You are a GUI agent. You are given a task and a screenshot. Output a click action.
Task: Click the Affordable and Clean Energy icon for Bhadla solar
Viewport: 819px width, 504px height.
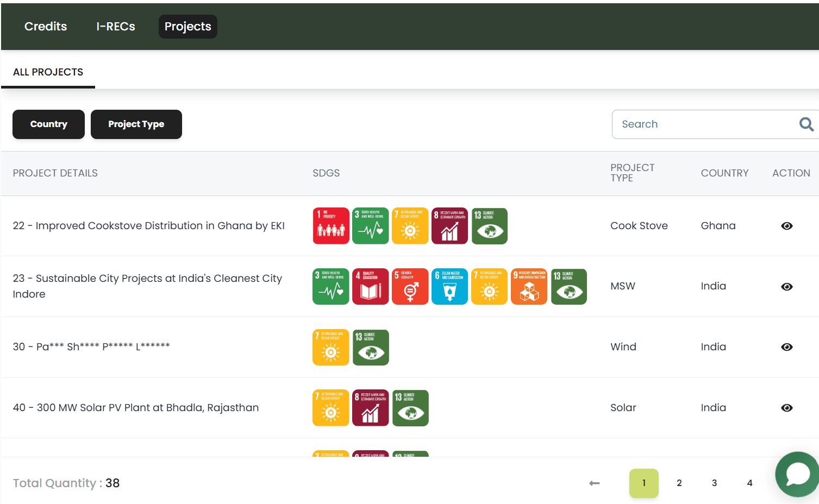coord(330,407)
